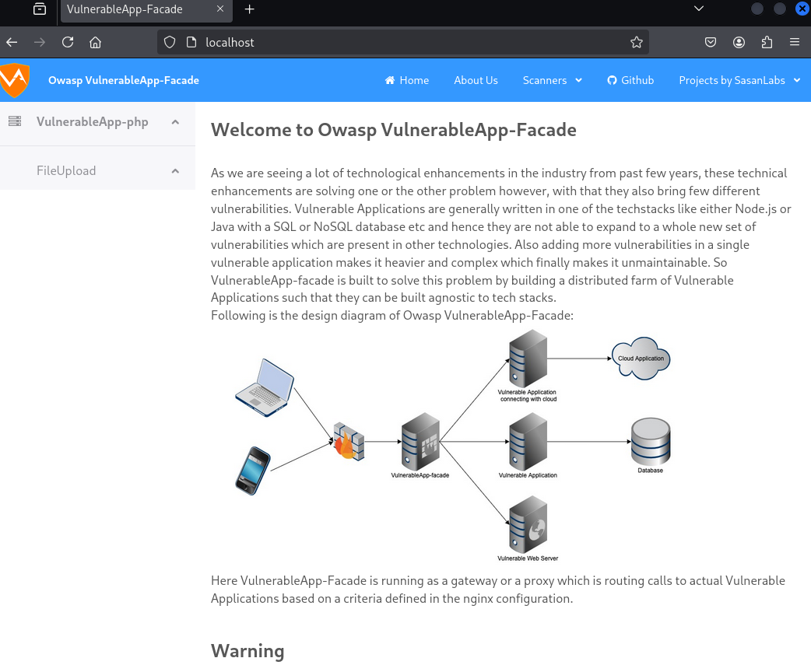Open the Firefox hamburger menu

795,42
